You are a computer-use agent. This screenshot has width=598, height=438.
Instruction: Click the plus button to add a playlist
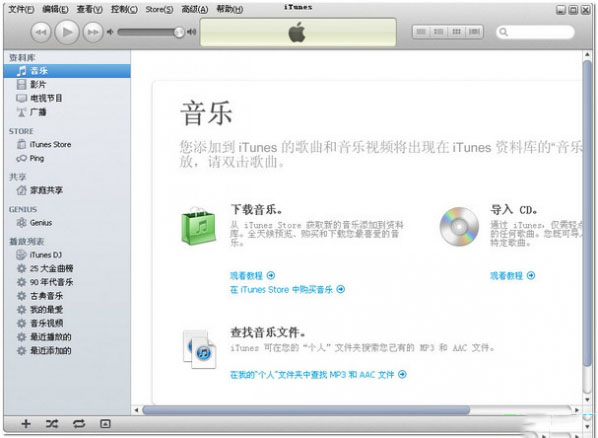coord(26,424)
